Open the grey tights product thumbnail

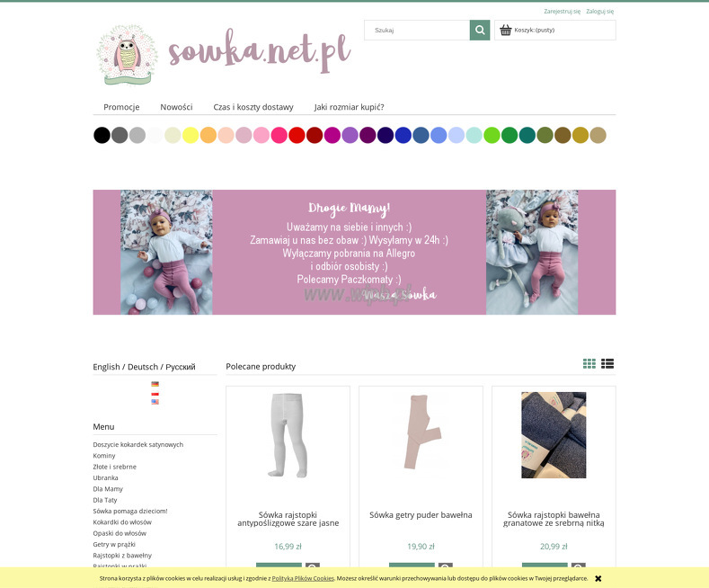[x=288, y=435]
